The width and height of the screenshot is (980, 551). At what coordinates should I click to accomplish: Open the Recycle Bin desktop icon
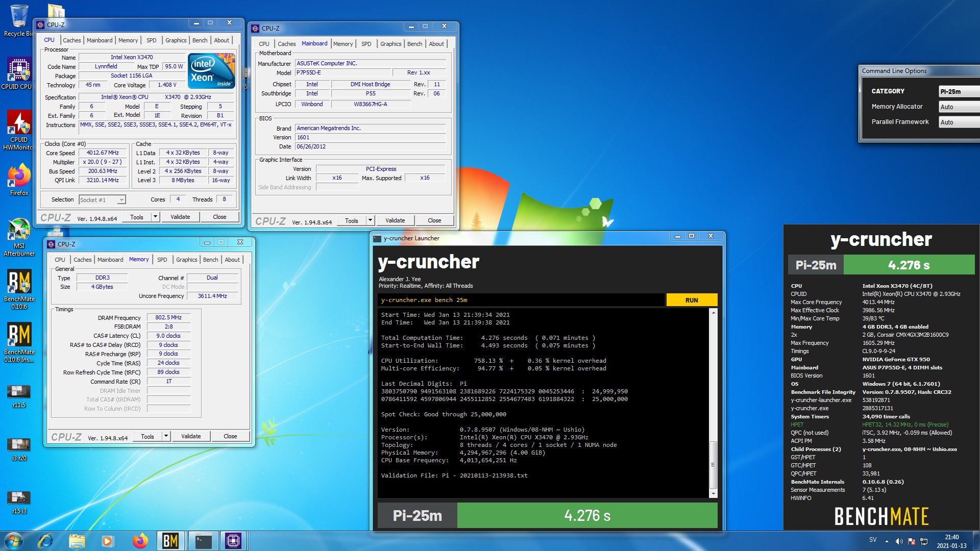(x=18, y=20)
